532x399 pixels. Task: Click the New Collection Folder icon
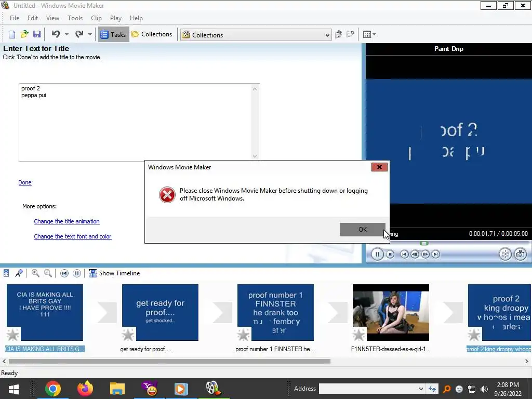350,34
